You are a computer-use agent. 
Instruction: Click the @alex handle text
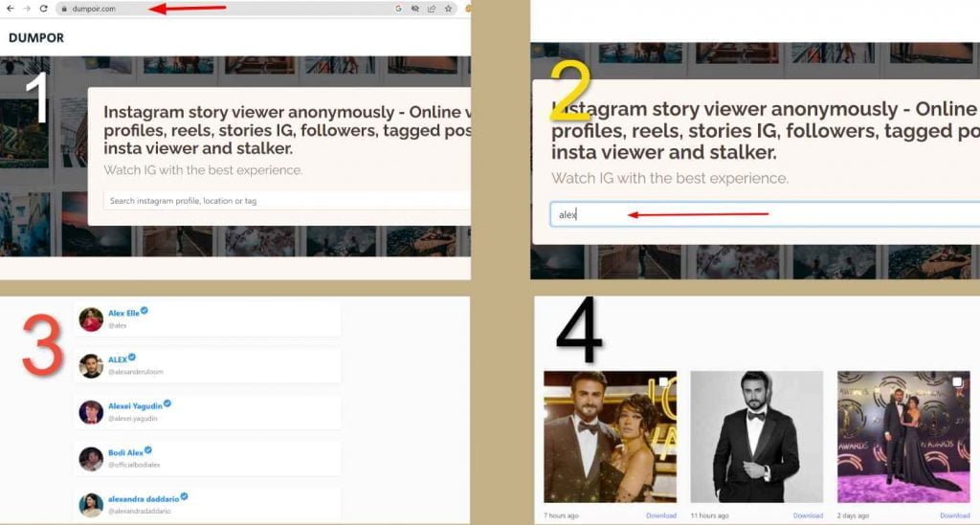[118, 326]
